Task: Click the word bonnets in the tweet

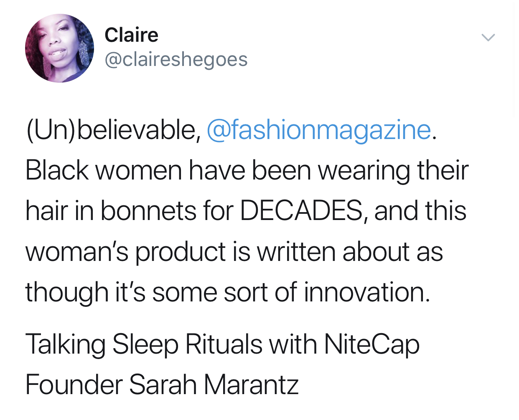Action: pyautogui.click(x=148, y=210)
